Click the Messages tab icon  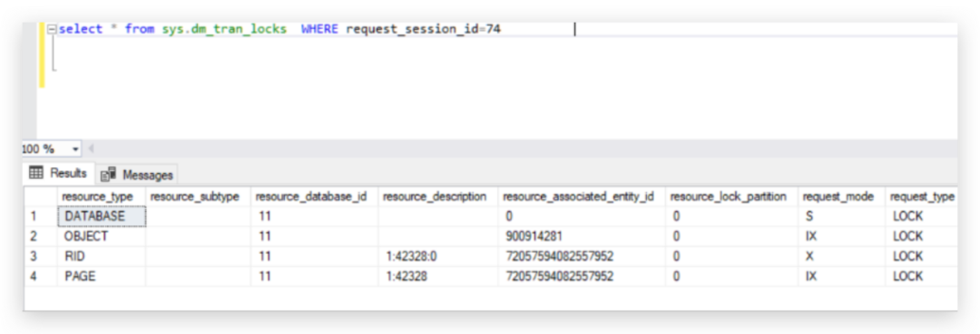tap(108, 174)
